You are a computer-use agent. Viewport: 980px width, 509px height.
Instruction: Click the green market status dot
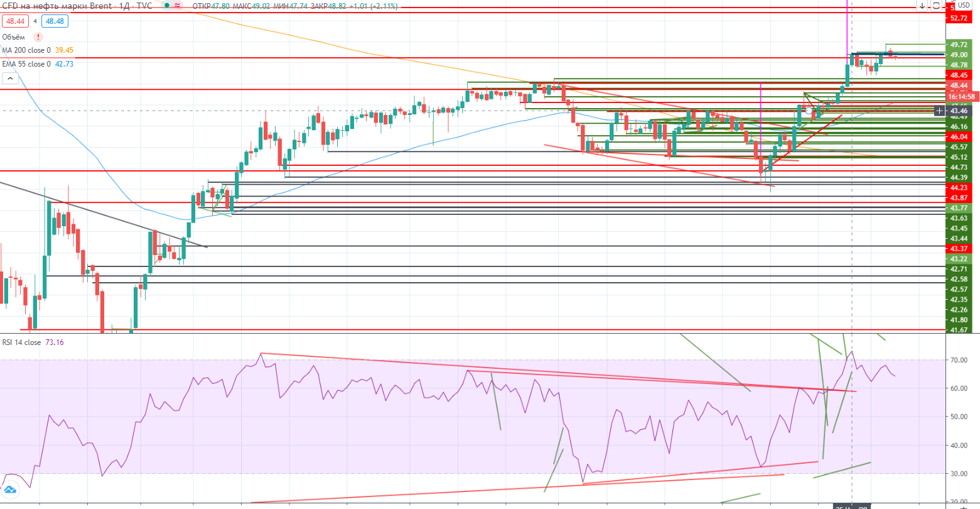(166, 5)
